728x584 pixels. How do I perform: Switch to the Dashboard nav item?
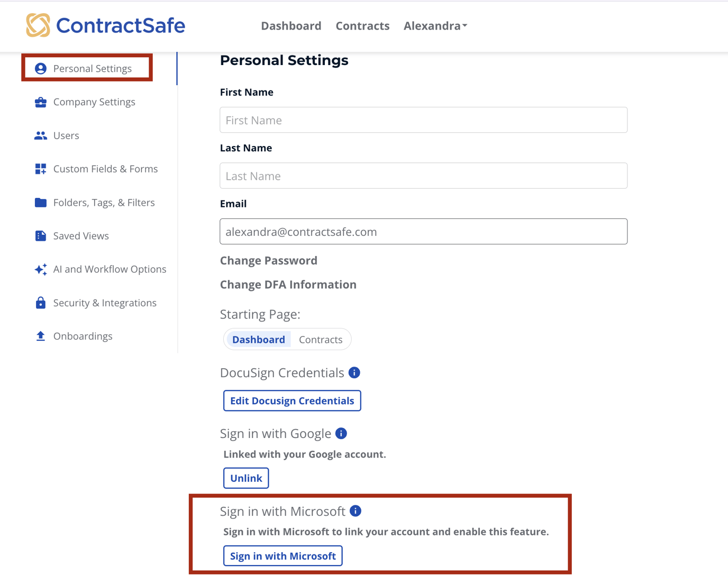click(291, 25)
